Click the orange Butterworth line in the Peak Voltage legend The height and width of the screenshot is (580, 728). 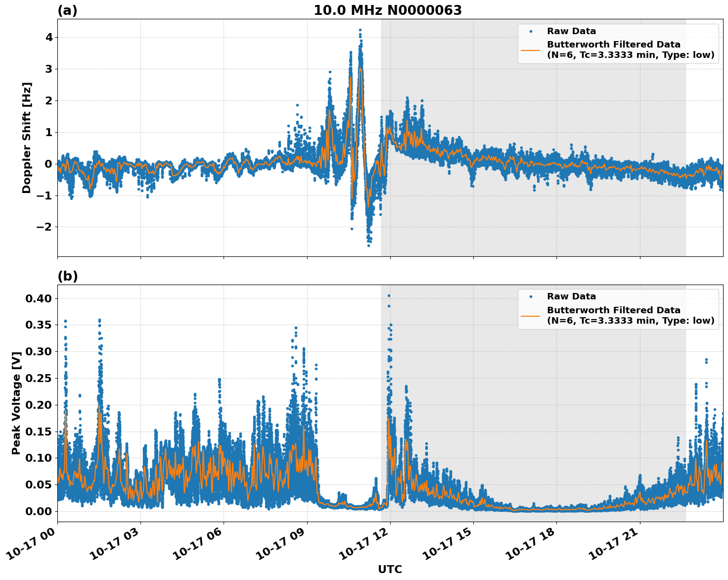coord(531,315)
